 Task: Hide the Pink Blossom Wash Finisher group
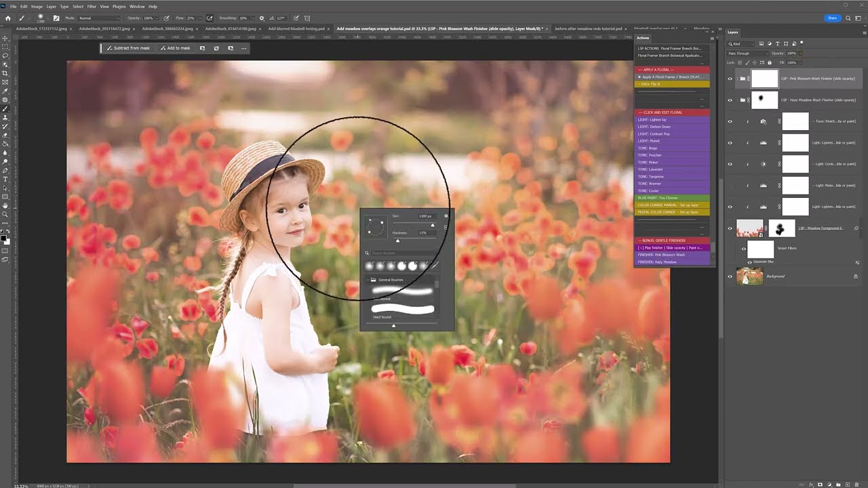730,79
